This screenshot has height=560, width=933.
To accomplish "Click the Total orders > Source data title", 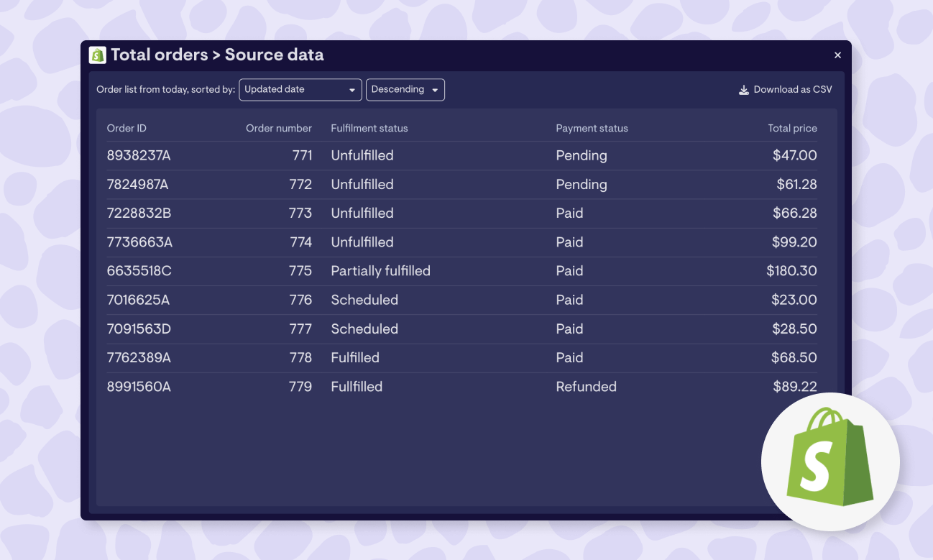I will pos(217,55).
